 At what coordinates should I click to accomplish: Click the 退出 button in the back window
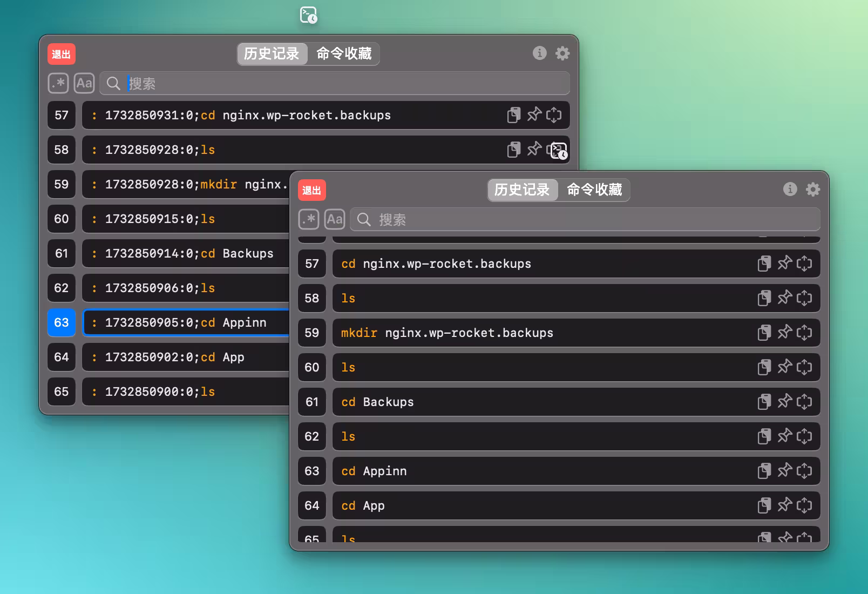click(61, 54)
